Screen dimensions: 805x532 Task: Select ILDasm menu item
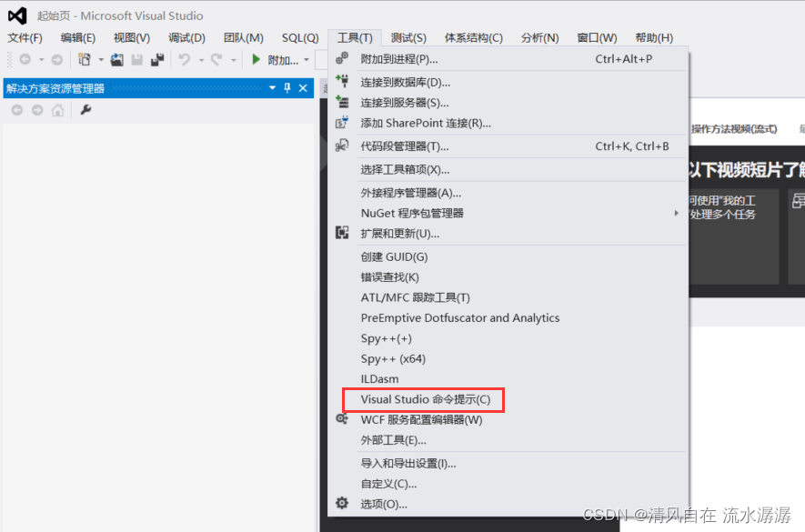point(508,379)
